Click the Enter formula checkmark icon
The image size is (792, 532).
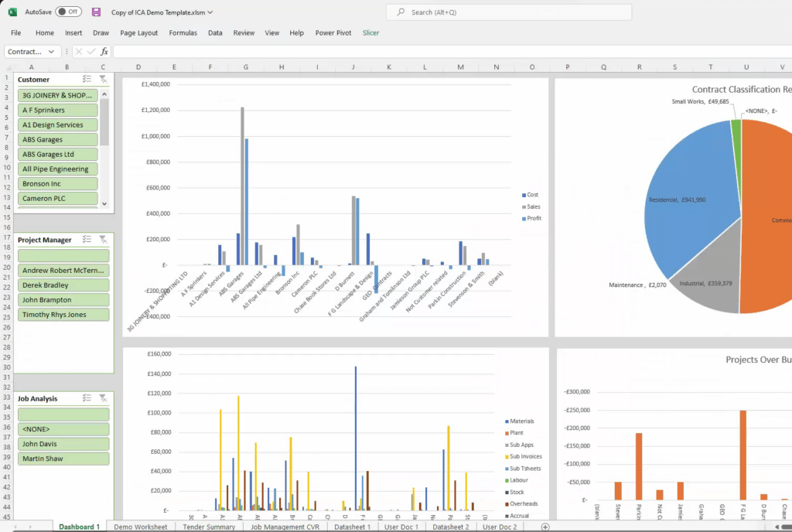pos(91,52)
